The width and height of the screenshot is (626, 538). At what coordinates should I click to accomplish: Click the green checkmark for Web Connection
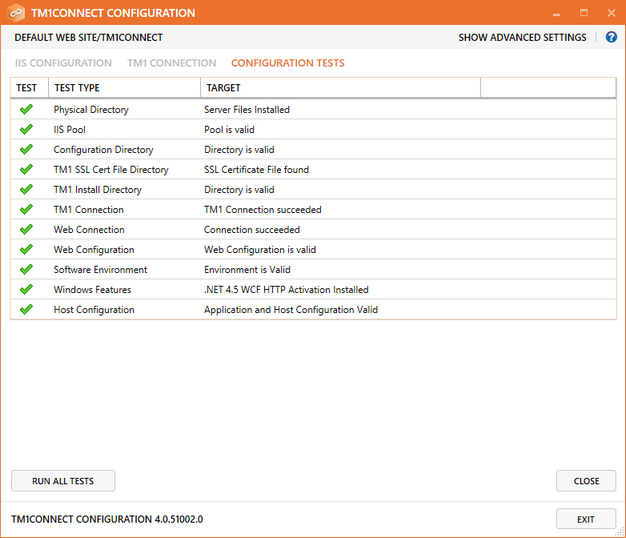[x=26, y=229]
